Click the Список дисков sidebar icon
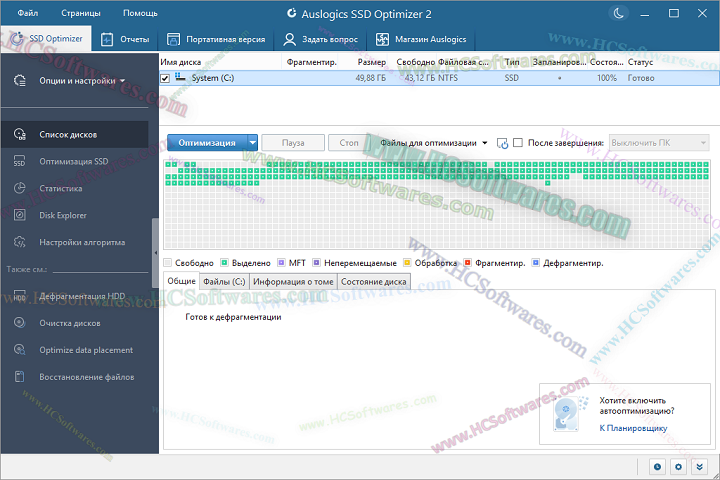Viewport: 720px width, 480px height. pos(20,134)
